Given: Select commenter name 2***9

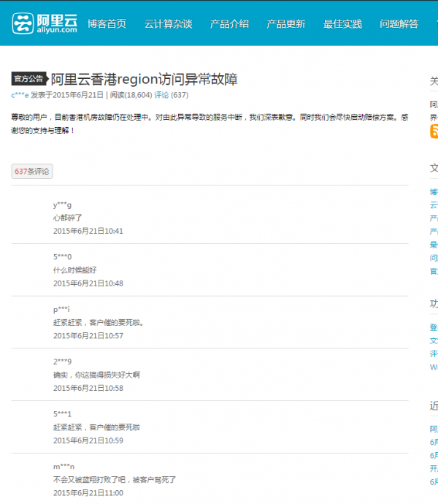Looking at the screenshot, I should pos(62,362).
